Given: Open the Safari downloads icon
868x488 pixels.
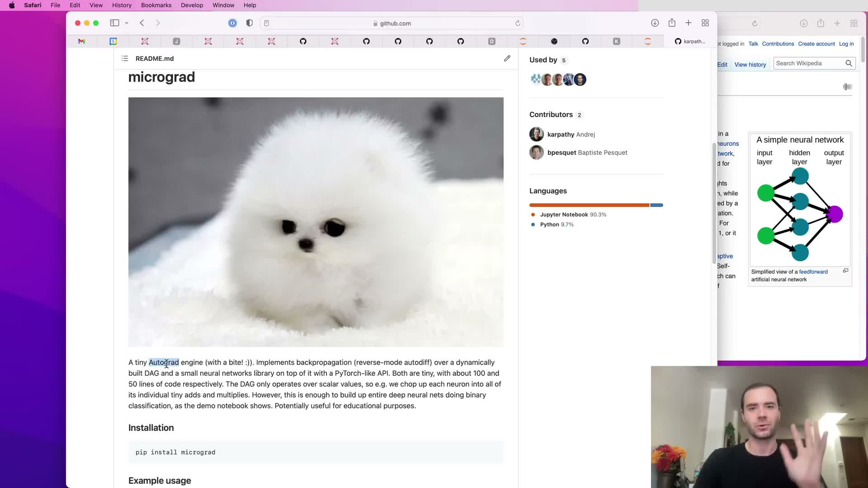Looking at the screenshot, I should click(655, 23).
